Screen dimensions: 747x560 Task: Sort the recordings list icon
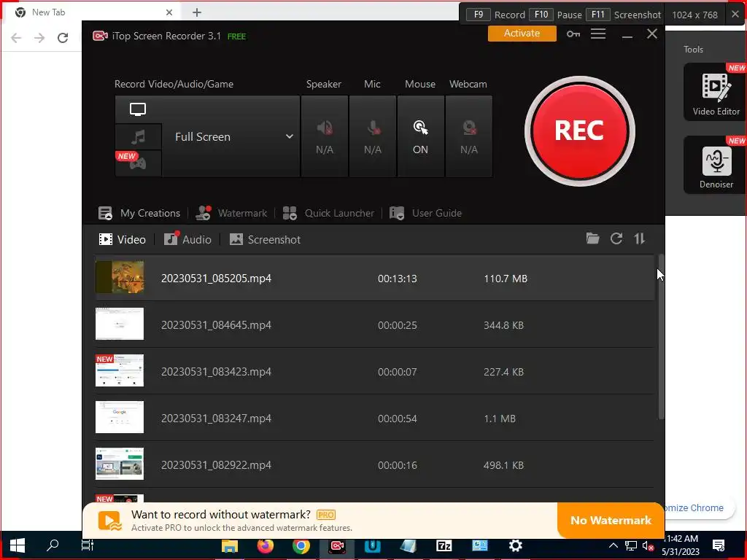click(x=639, y=238)
